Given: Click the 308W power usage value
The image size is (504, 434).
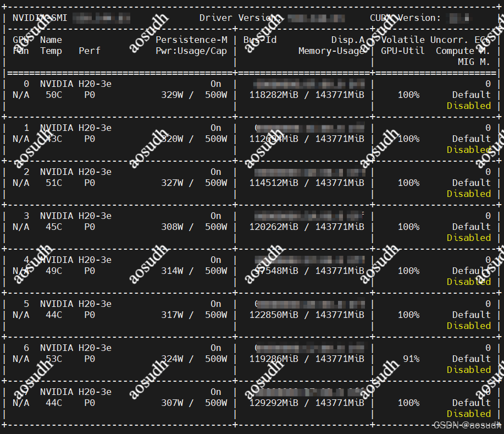Looking at the screenshot, I should coord(172,227).
